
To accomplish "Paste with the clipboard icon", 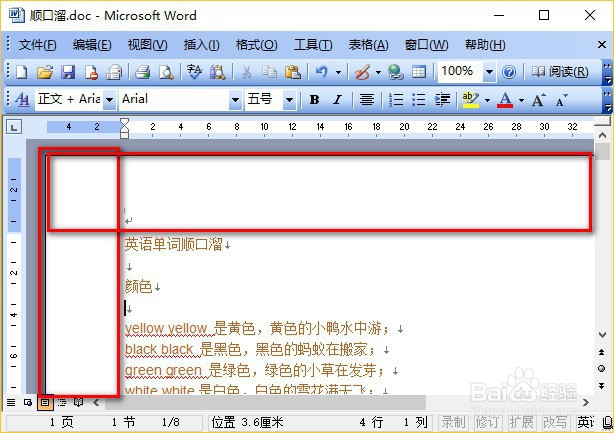I will coord(293,72).
